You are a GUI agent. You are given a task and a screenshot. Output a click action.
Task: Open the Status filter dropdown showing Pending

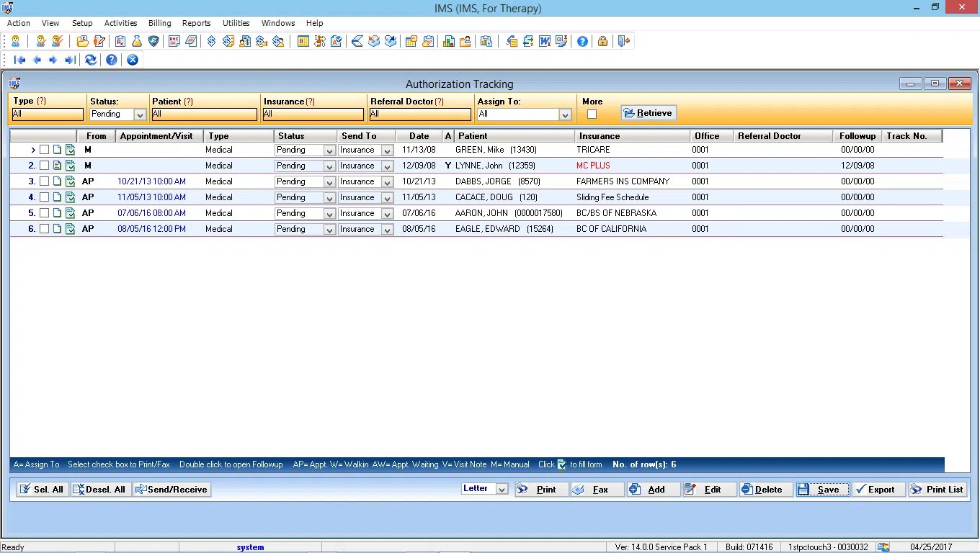[x=140, y=114]
